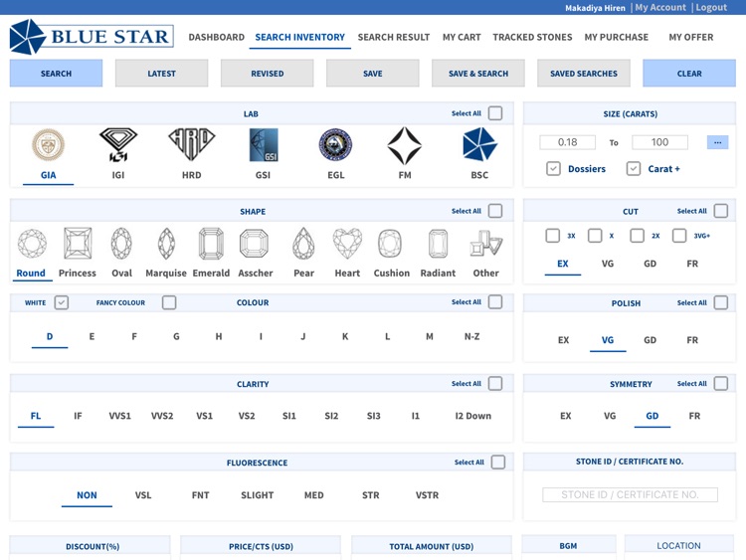Image resolution: width=746 pixels, height=560 pixels.
Task: Go to SEARCH RESULT tab
Action: coord(394,37)
